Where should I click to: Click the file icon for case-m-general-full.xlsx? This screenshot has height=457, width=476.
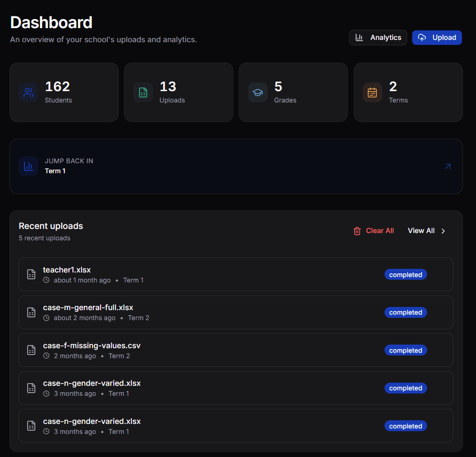click(x=31, y=312)
